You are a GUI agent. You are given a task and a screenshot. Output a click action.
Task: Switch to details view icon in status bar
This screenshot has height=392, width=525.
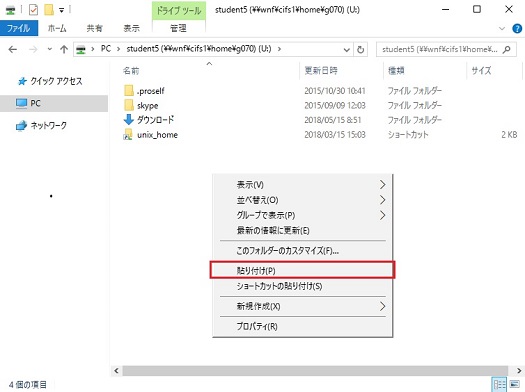499,385
